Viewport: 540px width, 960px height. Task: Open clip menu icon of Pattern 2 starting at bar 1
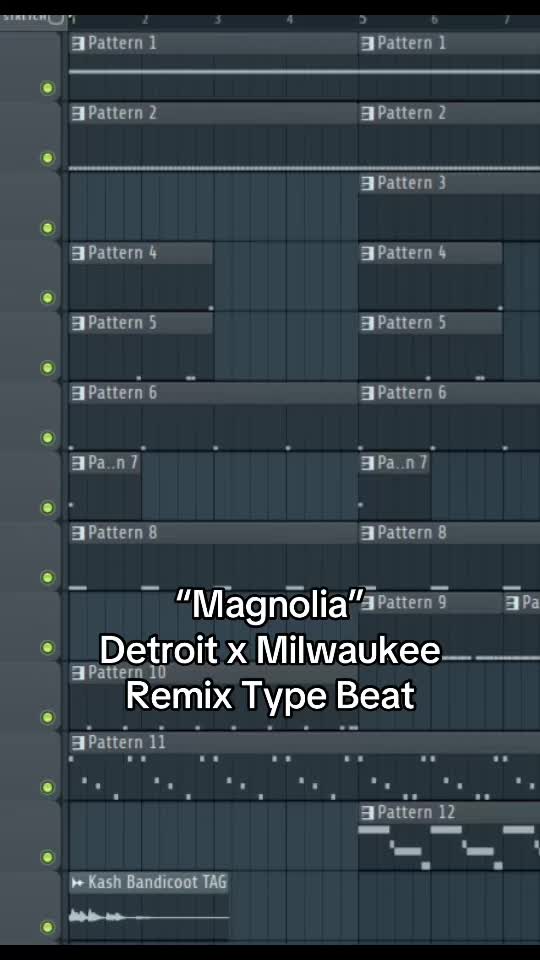tap(78, 113)
